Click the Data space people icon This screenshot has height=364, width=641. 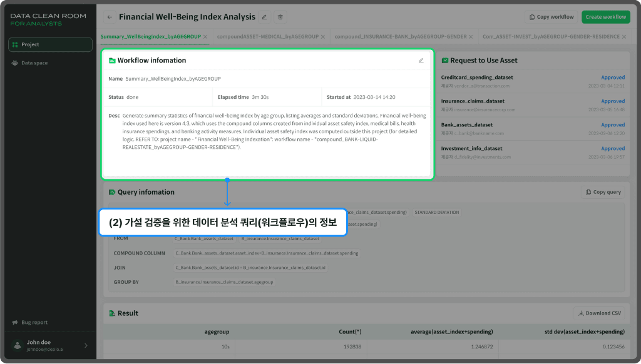tap(15, 63)
